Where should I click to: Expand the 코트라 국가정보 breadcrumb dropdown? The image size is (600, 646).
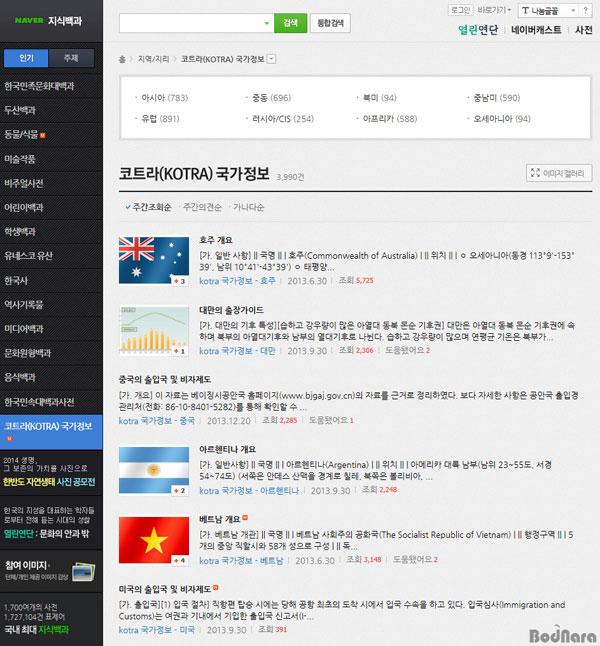point(271,59)
